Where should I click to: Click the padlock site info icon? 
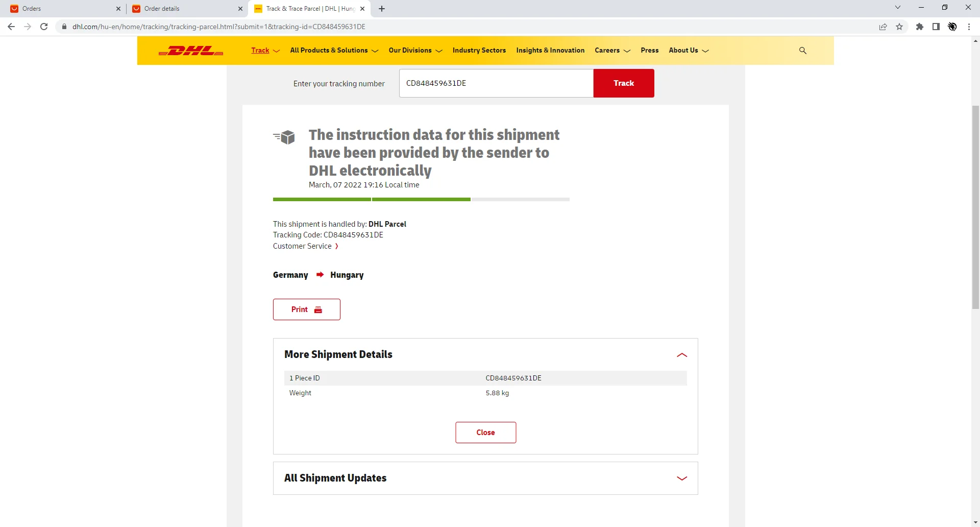[x=64, y=27]
